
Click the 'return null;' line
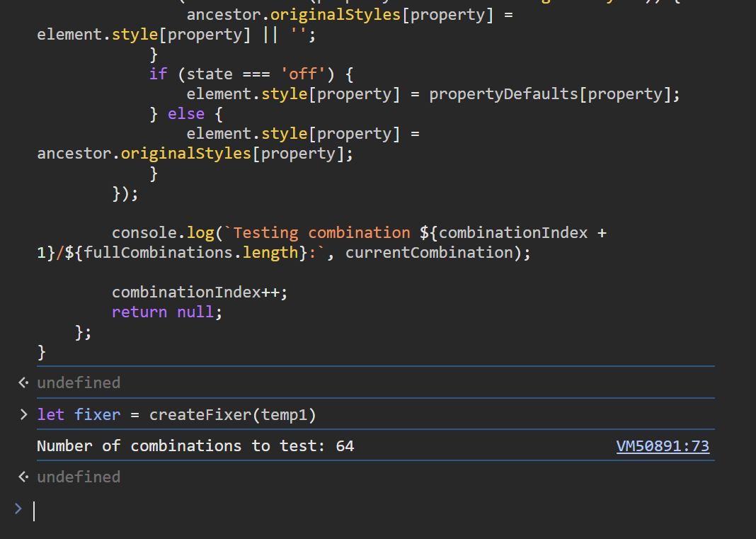[167, 312]
